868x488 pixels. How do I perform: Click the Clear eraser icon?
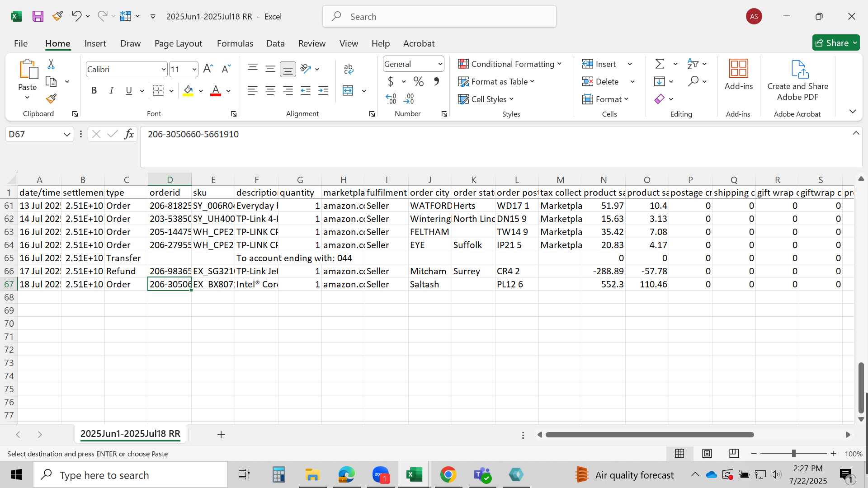click(660, 99)
